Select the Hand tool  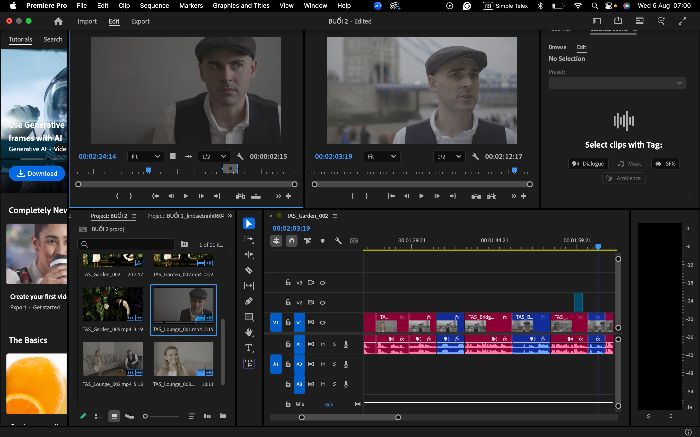click(249, 332)
